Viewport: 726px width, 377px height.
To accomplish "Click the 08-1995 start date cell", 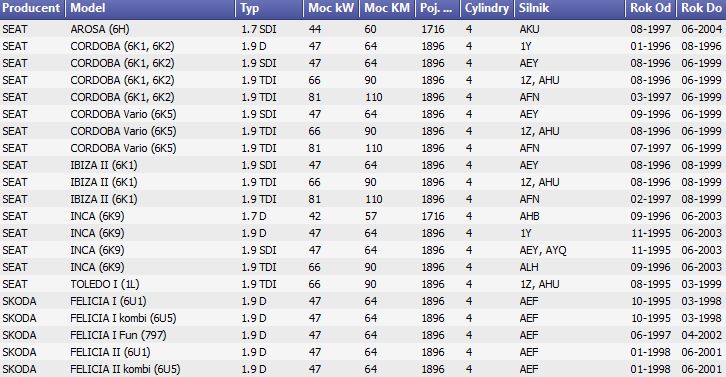I will pos(651,284).
